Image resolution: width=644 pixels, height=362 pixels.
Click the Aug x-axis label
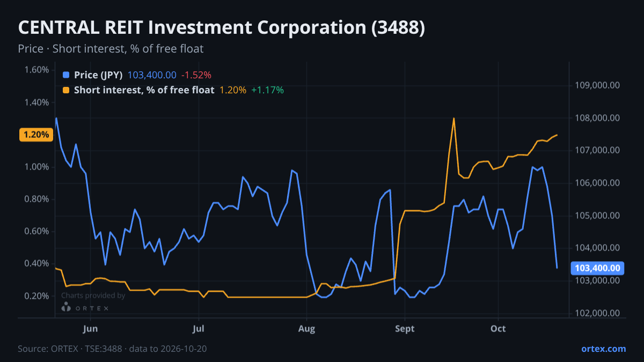pos(306,329)
